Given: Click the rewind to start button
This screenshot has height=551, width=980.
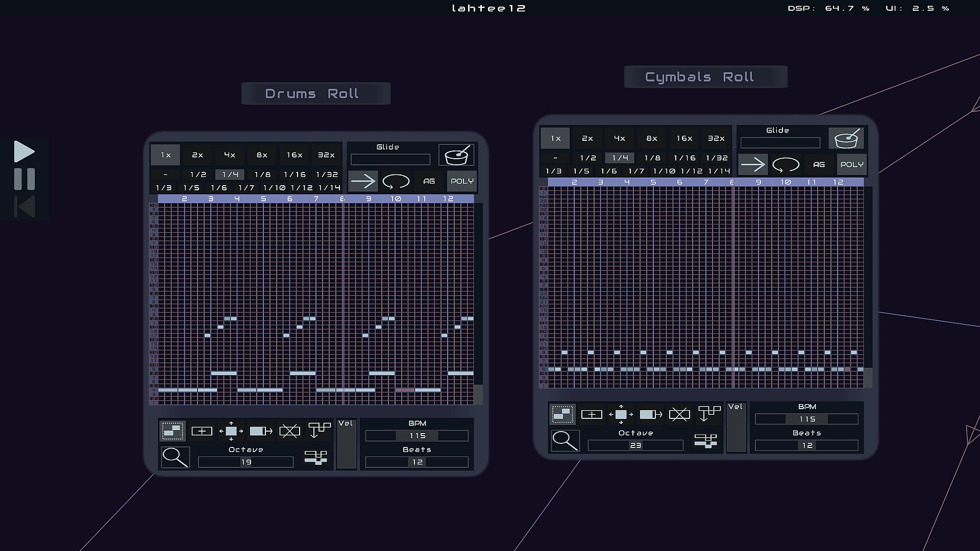Looking at the screenshot, I should pyautogui.click(x=24, y=207).
